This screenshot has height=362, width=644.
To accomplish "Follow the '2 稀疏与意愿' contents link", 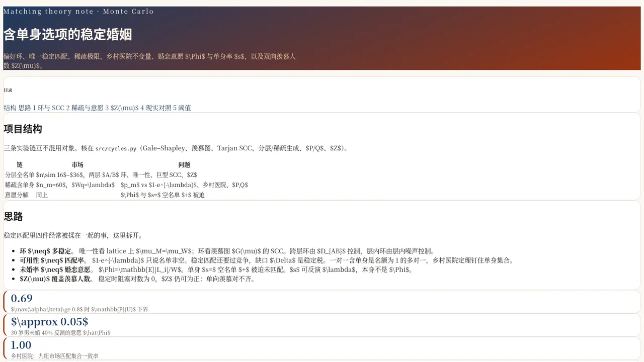I will pyautogui.click(x=85, y=108).
